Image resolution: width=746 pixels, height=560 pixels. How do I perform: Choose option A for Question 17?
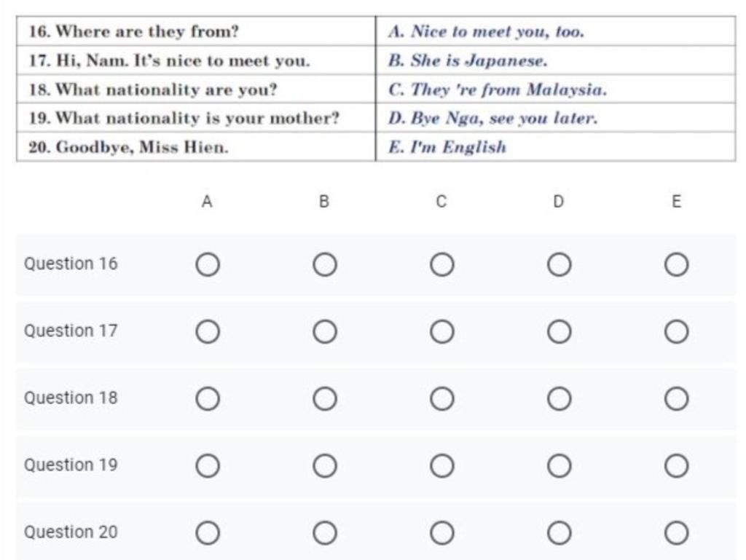207,332
